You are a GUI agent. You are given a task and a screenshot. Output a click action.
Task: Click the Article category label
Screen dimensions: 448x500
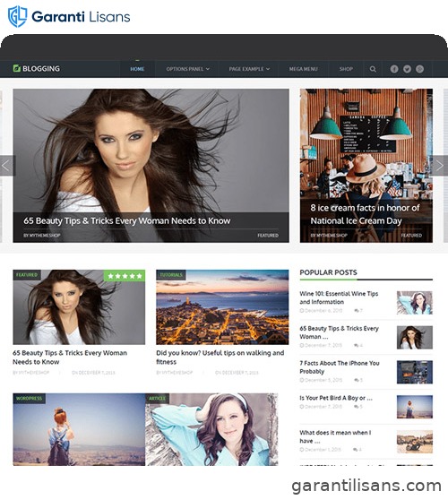tap(157, 398)
